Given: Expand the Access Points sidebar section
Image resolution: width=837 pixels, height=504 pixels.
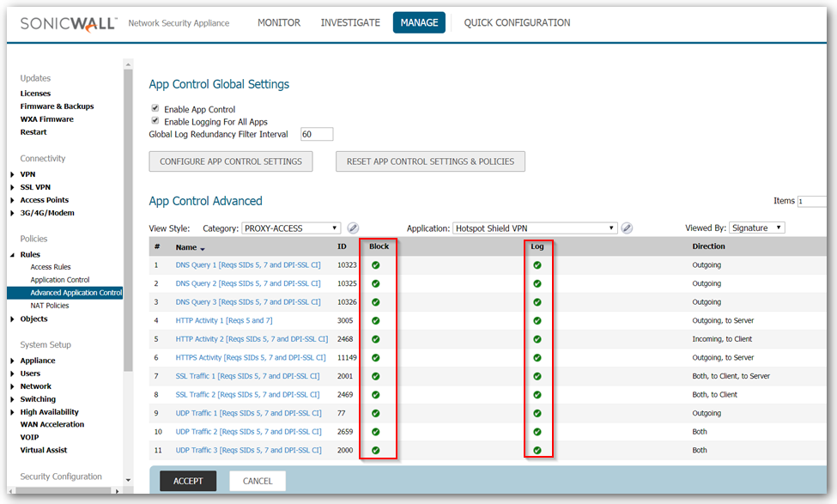Looking at the screenshot, I should (x=12, y=200).
